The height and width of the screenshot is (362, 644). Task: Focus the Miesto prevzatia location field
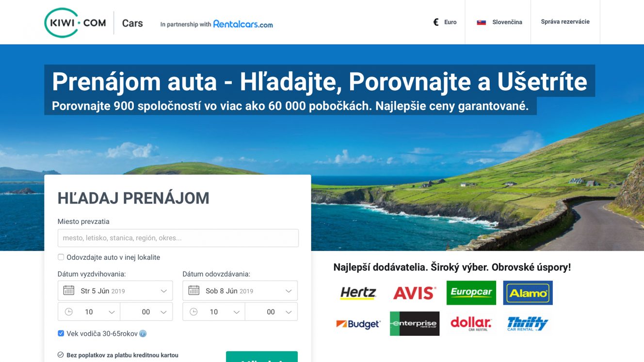pos(178,238)
